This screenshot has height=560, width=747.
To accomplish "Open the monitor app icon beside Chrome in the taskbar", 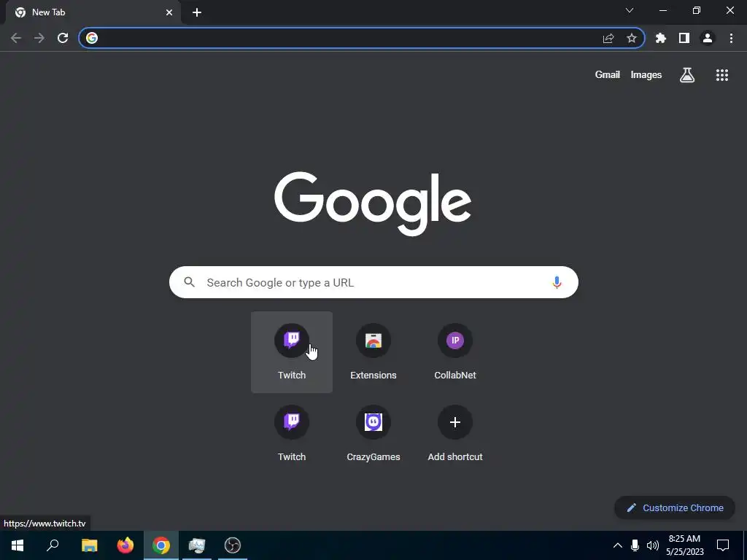I will 197,545.
